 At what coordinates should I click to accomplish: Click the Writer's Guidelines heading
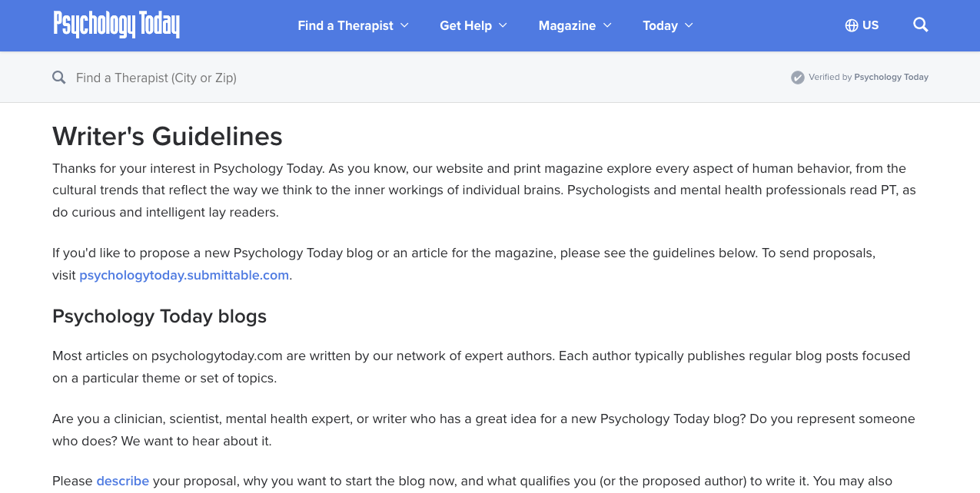coord(168,137)
